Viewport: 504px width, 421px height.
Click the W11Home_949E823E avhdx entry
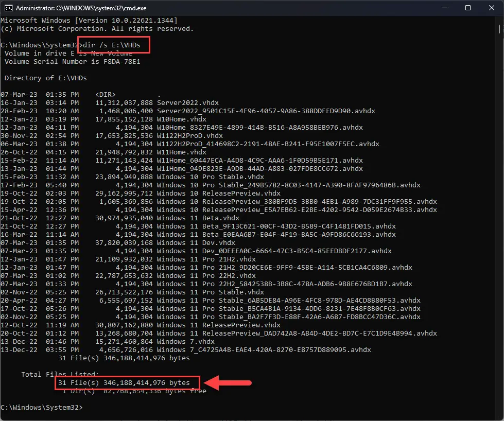coord(259,168)
